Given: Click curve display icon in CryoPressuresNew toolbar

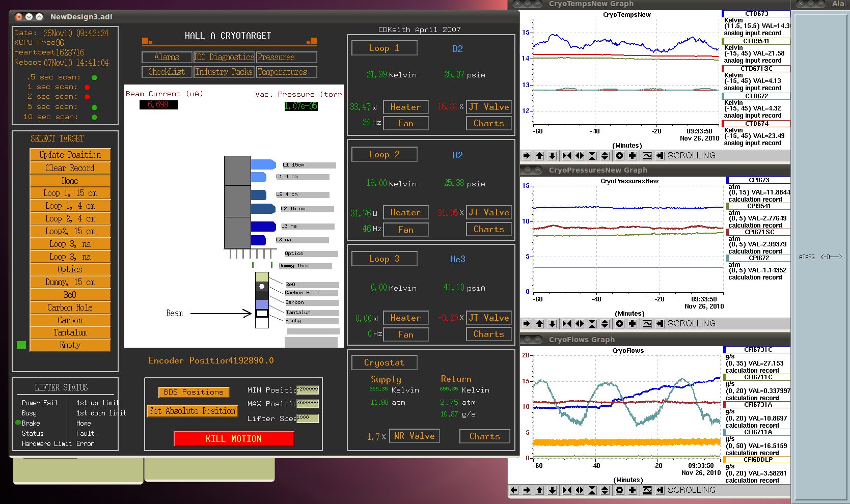Looking at the screenshot, I should coord(647,324).
